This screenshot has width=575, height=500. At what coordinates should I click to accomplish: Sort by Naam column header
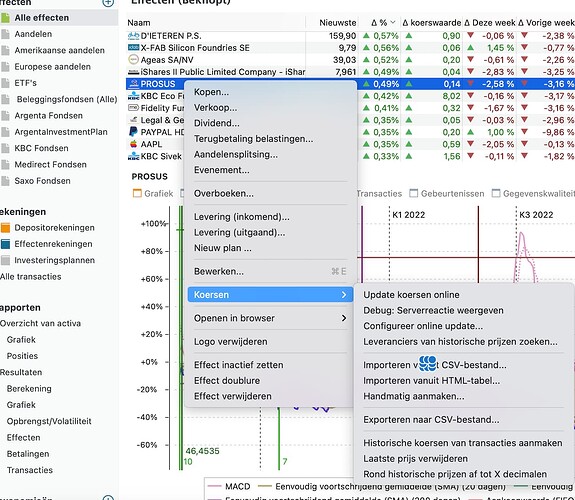[139, 23]
